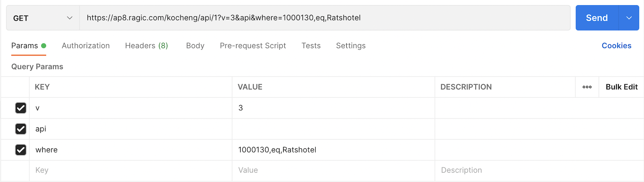The image size is (644, 182).
Task: Open the Cookies link
Action: pos(616,46)
